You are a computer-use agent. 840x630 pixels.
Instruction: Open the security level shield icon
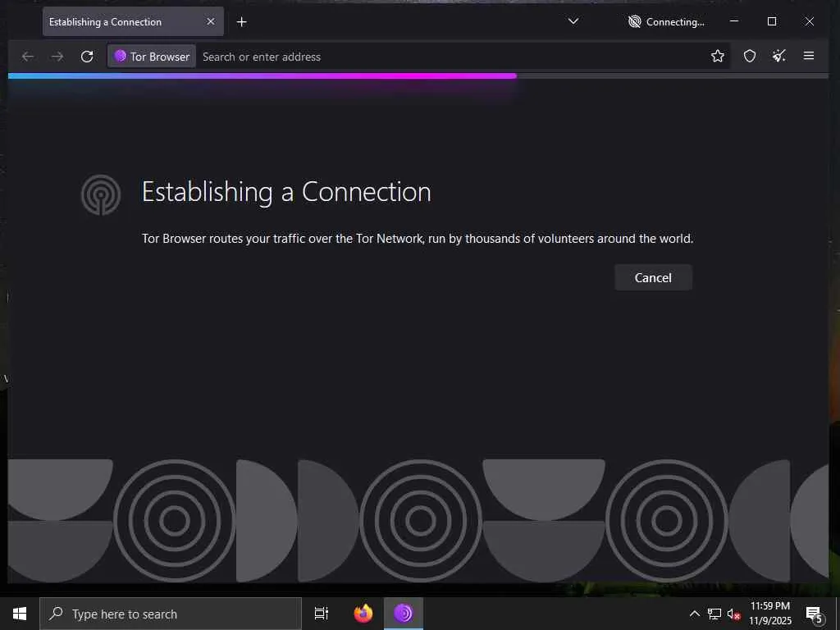(750, 56)
